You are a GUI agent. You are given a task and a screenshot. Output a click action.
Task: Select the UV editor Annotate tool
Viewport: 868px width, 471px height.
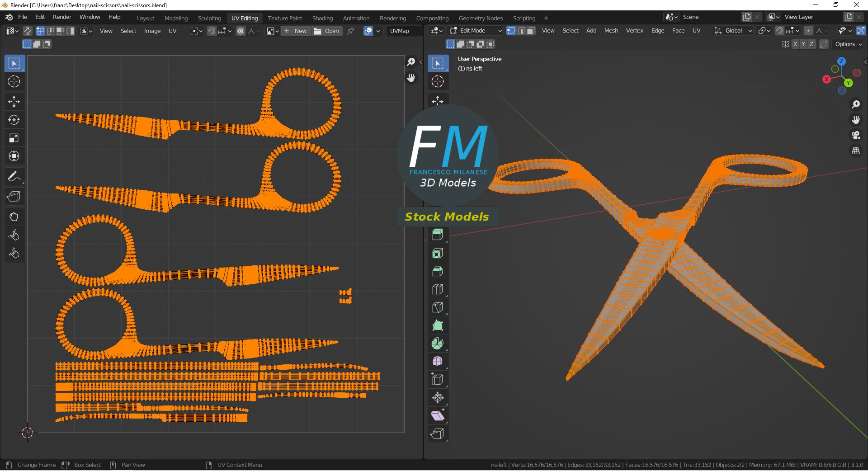14,176
